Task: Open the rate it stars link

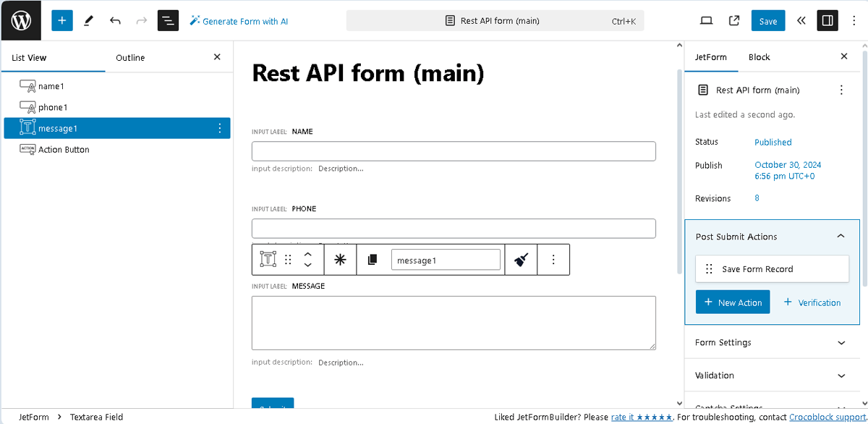Action: [x=642, y=417]
